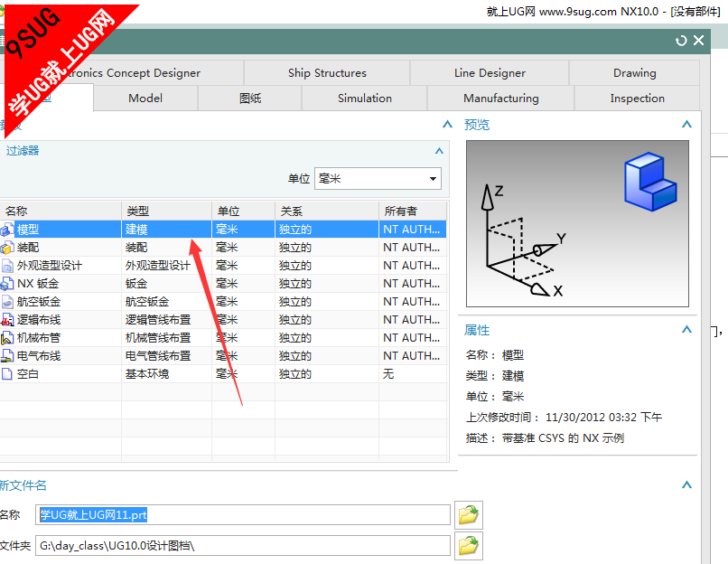
Task: Click the 模型 template icon
Action: tap(7, 229)
